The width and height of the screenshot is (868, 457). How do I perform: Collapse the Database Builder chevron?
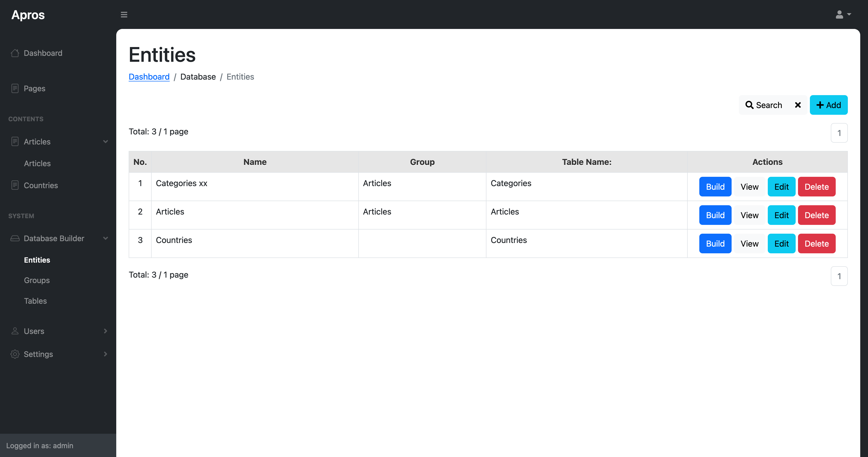coord(105,238)
